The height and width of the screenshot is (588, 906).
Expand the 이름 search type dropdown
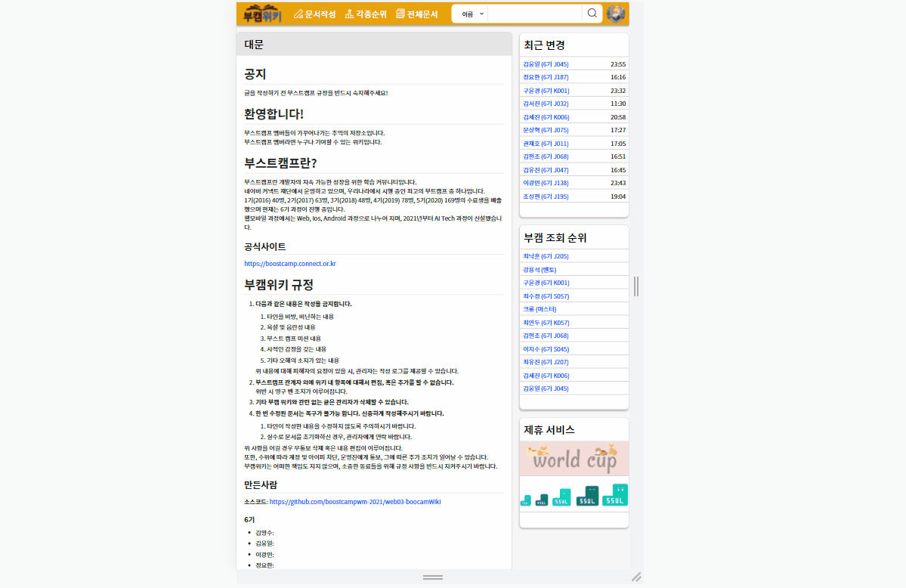(x=472, y=14)
